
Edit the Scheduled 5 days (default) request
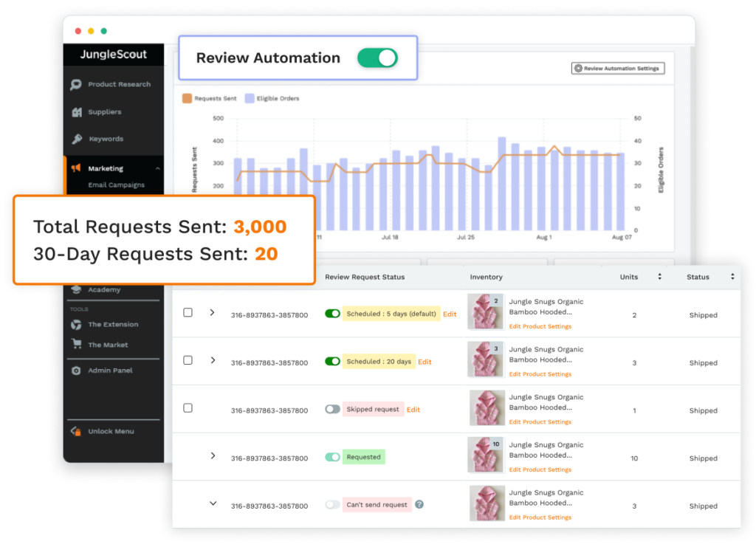coord(450,314)
